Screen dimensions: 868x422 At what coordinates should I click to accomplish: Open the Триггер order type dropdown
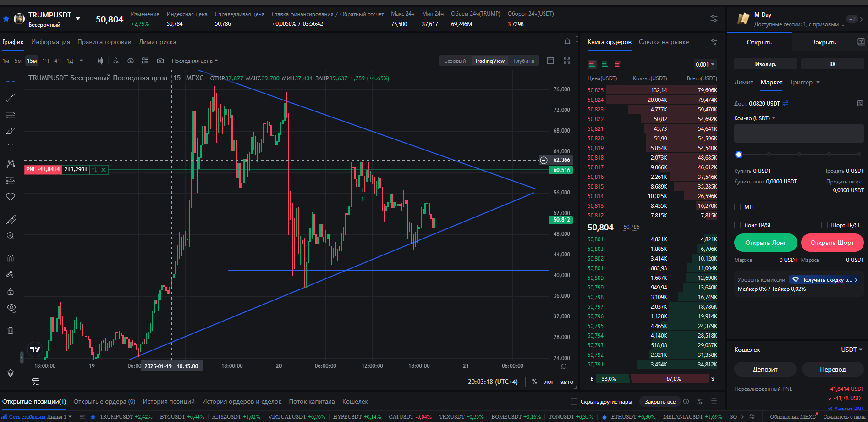pyautogui.click(x=805, y=82)
